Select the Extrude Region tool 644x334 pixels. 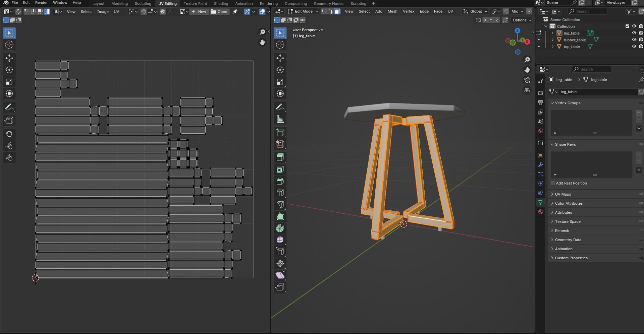pyautogui.click(x=280, y=157)
